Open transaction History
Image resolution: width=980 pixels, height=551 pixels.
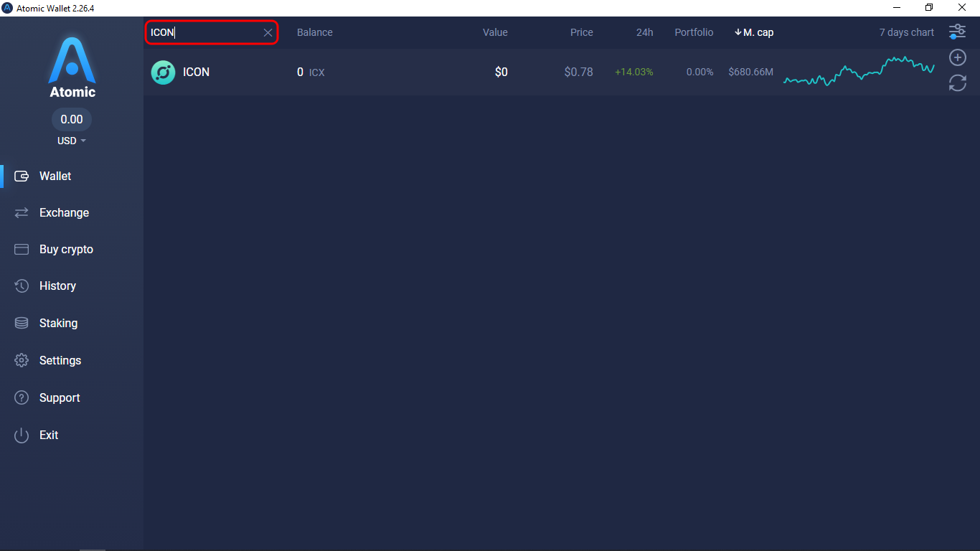pyautogui.click(x=57, y=286)
